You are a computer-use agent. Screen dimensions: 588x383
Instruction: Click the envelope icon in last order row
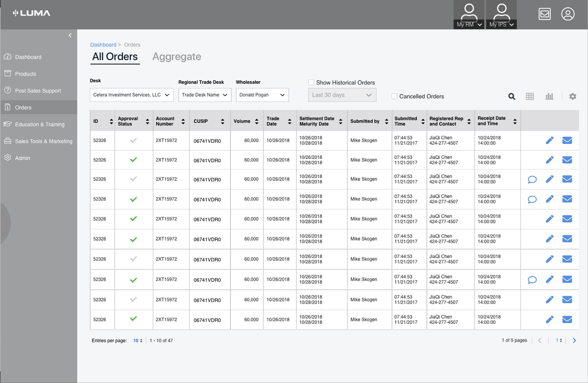567,319
